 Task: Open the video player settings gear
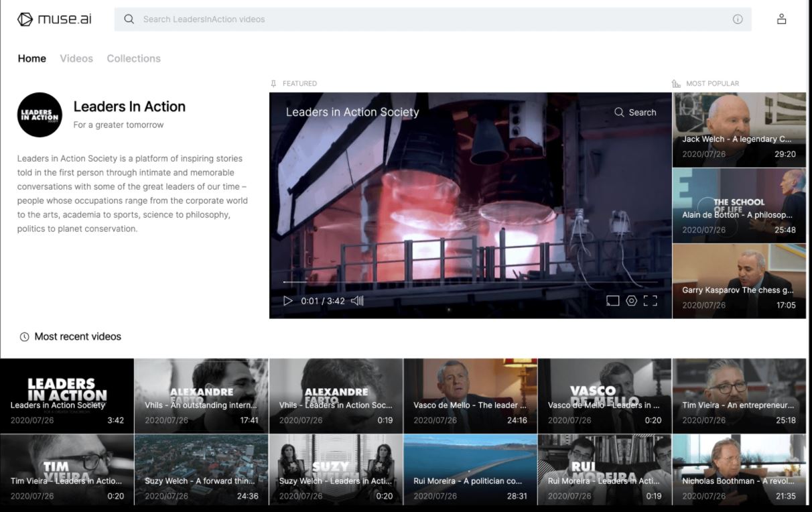[x=631, y=301]
